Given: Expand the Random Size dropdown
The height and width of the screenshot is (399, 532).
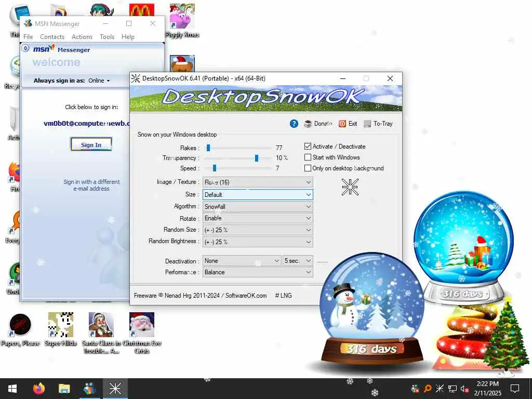Looking at the screenshot, I should coord(258,230).
